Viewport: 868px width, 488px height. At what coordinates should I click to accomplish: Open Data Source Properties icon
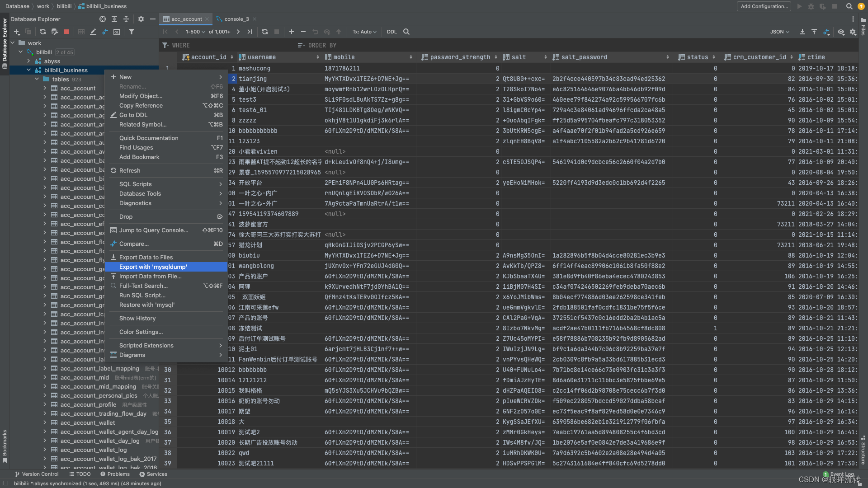pyautogui.click(x=55, y=32)
